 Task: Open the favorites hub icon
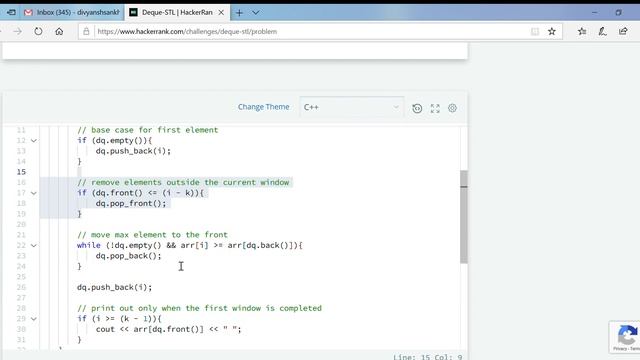click(582, 31)
